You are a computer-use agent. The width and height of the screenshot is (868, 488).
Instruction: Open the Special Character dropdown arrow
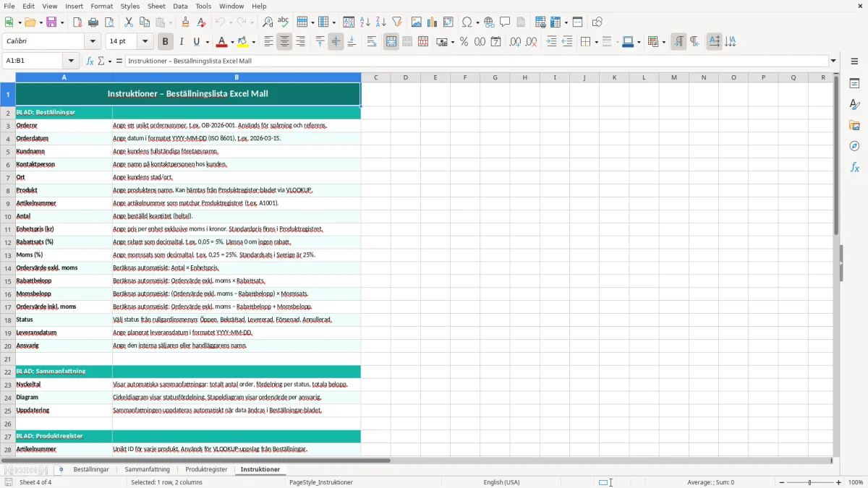(x=476, y=22)
